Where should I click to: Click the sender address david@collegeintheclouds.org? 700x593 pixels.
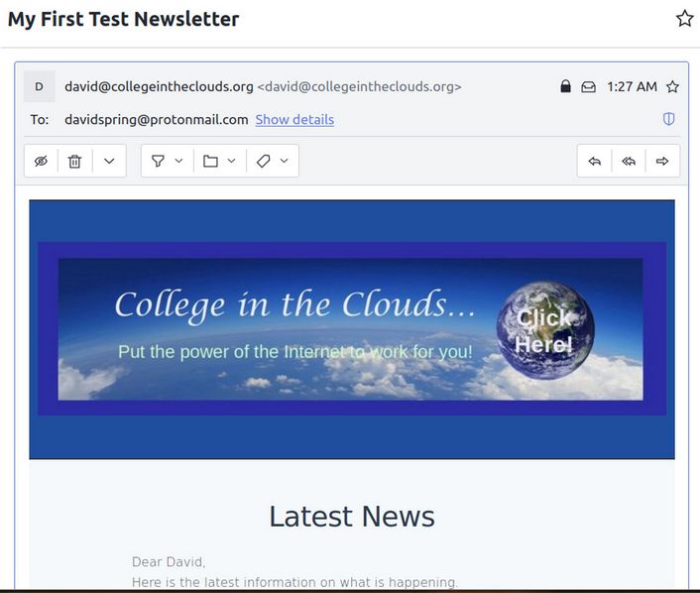[x=159, y=86]
